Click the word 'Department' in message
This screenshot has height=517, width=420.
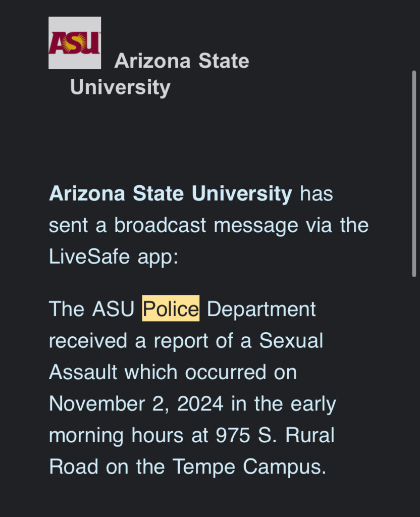tap(261, 309)
